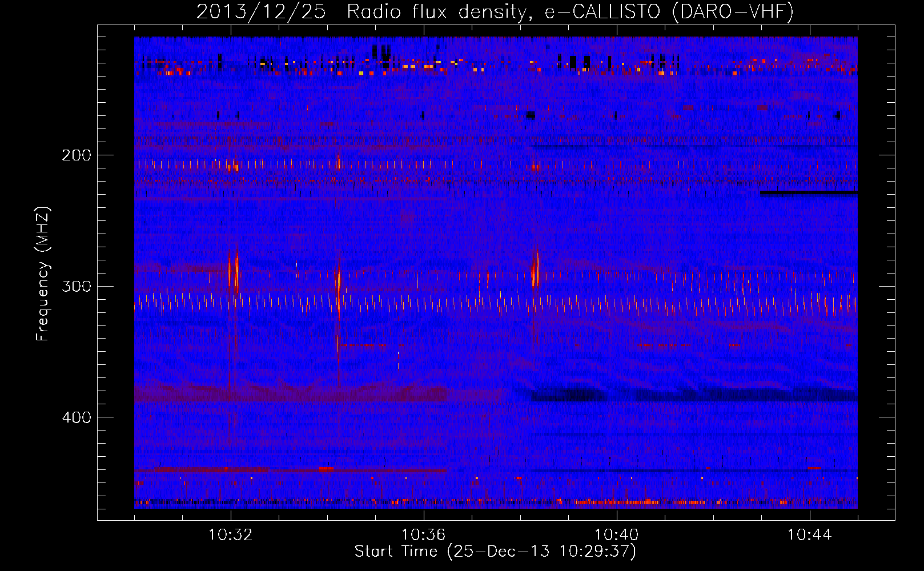Click the '10:40' time tick label
Viewport: 924px width, 571px height.
[616, 535]
